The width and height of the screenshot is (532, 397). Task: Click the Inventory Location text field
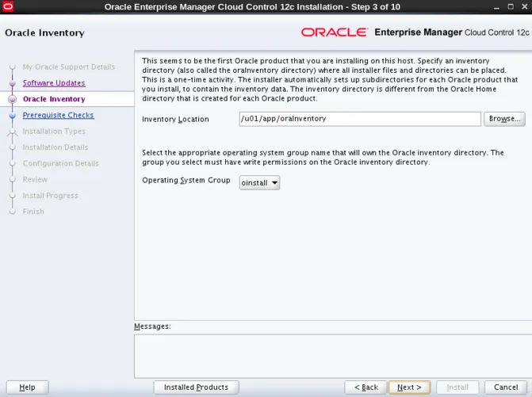pyautogui.click(x=360, y=119)
